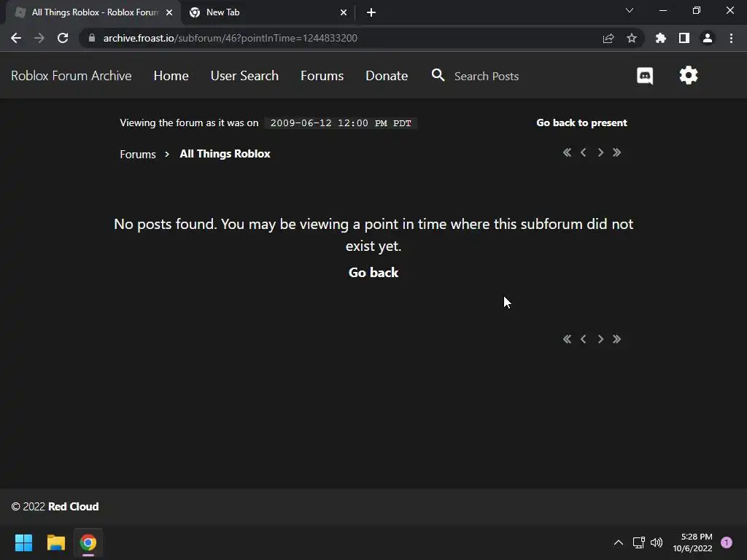Click the Search Posts input field
747x560 pixels.
pyautogui.click(x=486, y=76)
